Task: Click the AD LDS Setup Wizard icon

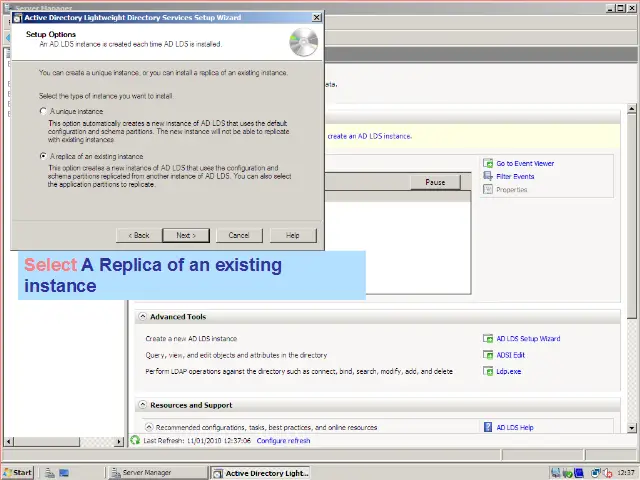Action: pyautogui.click(x=488, y=338)
